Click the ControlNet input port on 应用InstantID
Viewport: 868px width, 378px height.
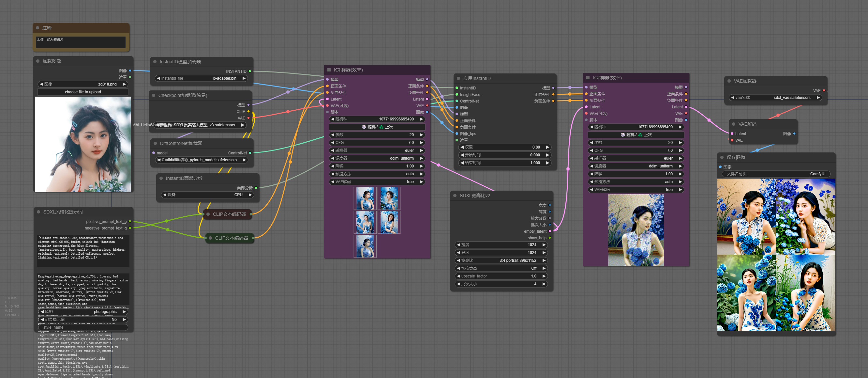click(457, 101)
